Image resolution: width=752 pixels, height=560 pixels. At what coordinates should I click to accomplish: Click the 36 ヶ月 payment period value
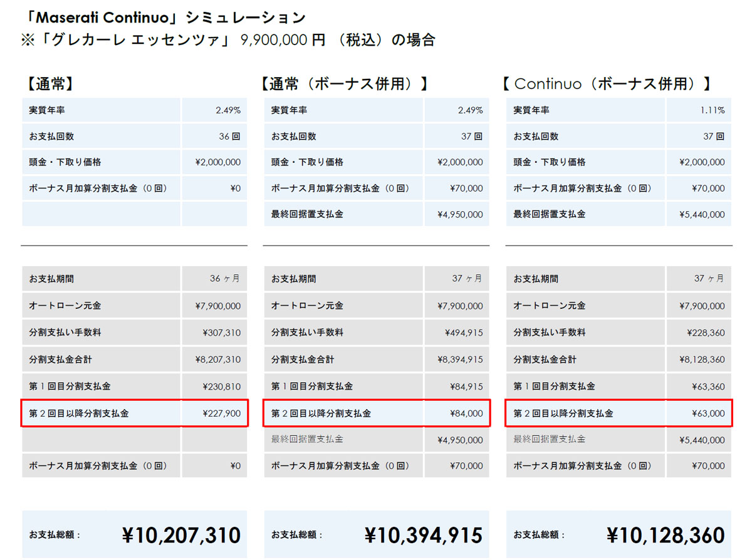click(225, 279)
